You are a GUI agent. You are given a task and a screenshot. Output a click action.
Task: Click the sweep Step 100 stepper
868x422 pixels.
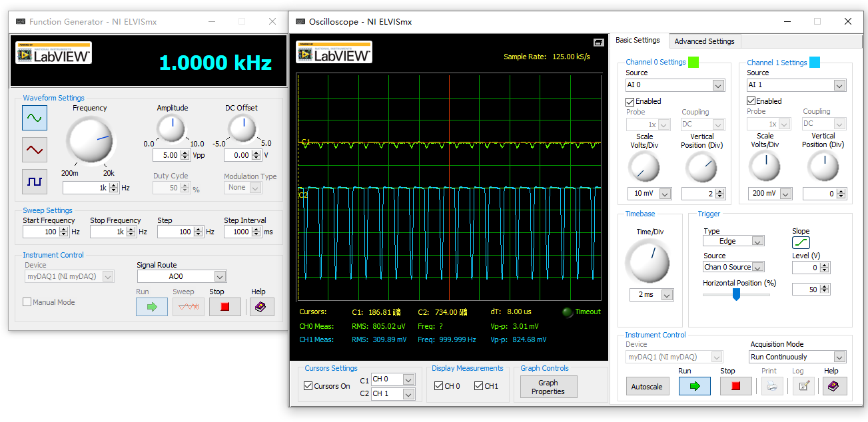point(199,232)
